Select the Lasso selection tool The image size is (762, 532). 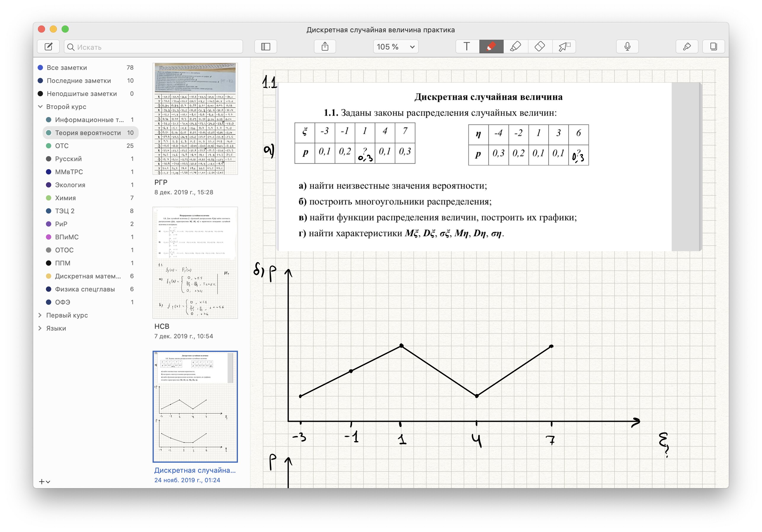(x=564, y=47)
